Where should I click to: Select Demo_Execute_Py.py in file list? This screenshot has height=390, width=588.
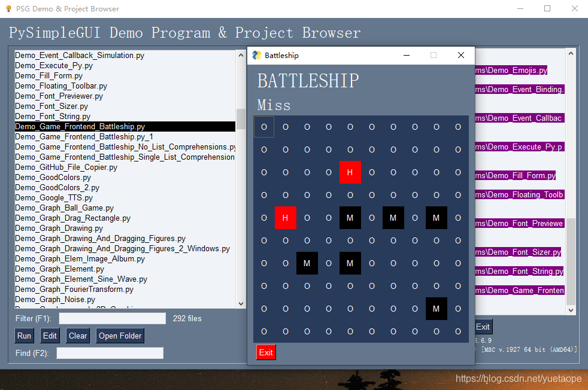(125, 65)
